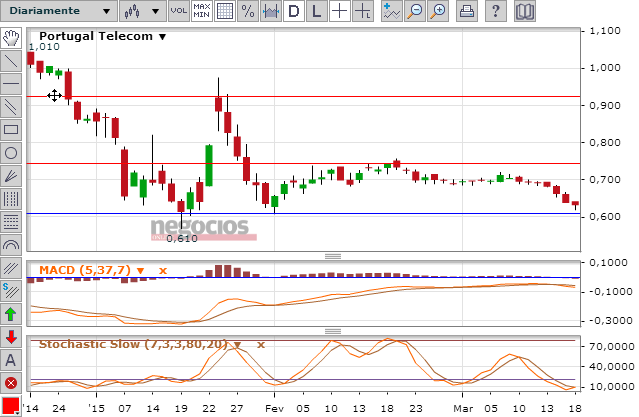Open the Portugal Telecom dropdown arrow
Viewport: 639px width, 417px height.
pos(163,37)
